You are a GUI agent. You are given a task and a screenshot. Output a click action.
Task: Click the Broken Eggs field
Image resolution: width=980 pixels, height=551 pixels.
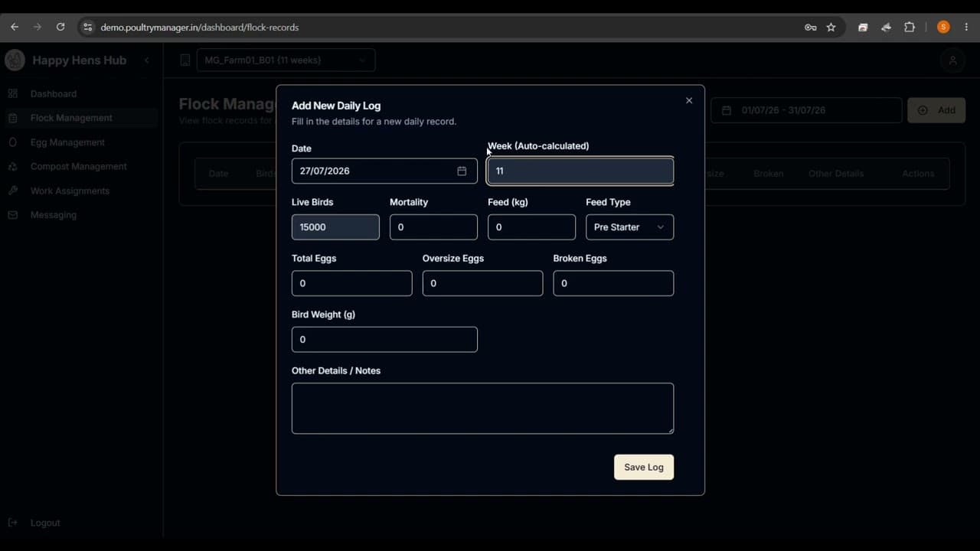[613, 283]
